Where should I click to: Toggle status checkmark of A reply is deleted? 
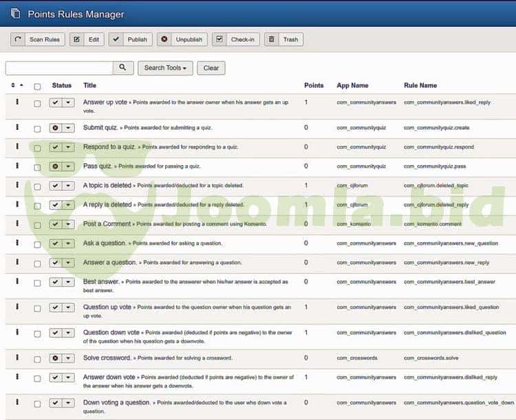click(55, 205)
